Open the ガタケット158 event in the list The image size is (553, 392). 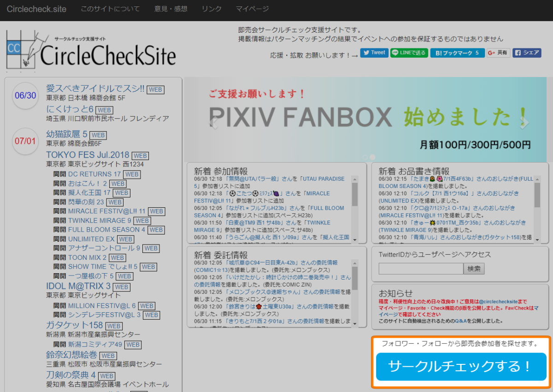click(75, 325)
